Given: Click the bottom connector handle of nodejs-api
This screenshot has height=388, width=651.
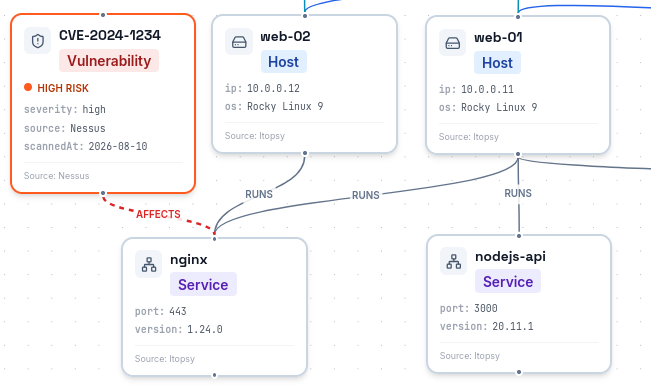Looking at the screenshot, I should (x=519, y=372).
